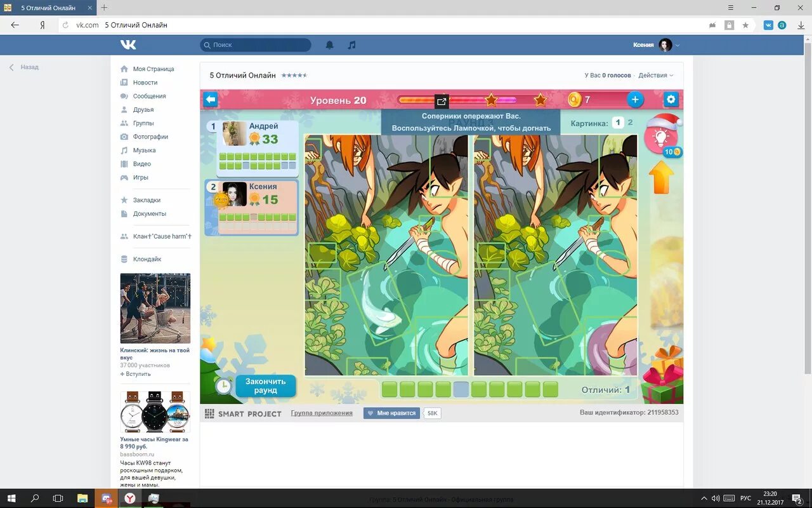Click the hint cost 10 coin badge
The image size is (812, 508).
672,152
